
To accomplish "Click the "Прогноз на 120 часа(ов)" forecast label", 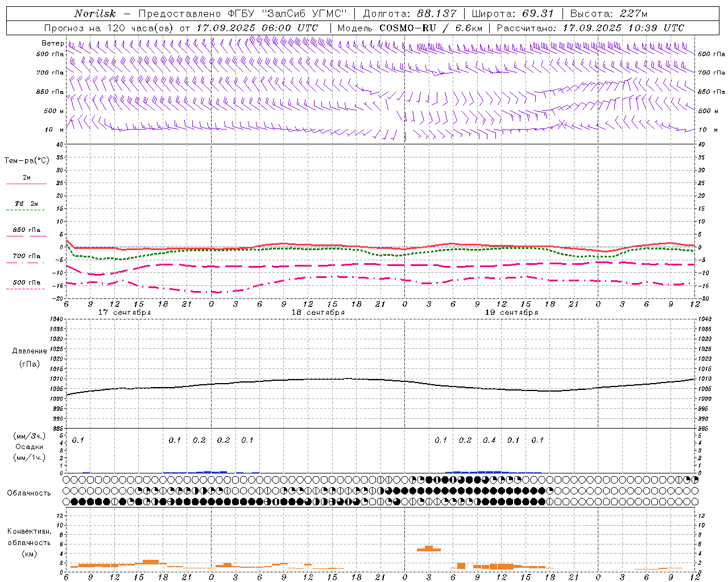I will (110, 28).
